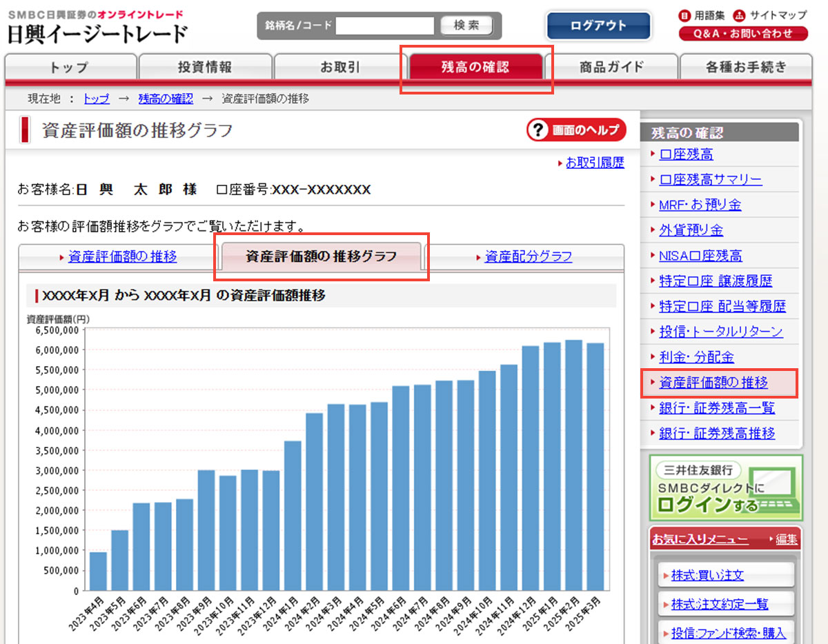This screenshot has height=644, width=828.
Task: Click the 2025年2月 bar in chart
Action: coord(573,465)
